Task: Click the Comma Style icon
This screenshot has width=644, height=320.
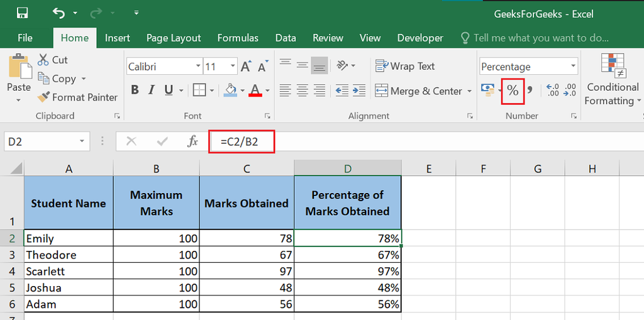Action: pos(530,91)
